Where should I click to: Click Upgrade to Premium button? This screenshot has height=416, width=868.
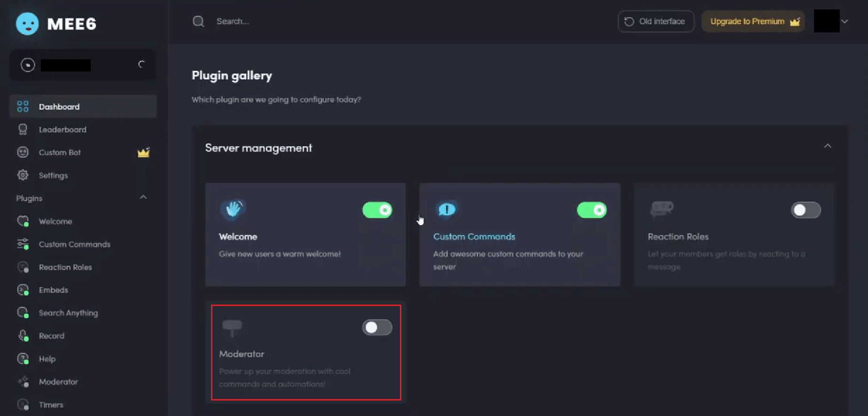[x=753, y=22]
